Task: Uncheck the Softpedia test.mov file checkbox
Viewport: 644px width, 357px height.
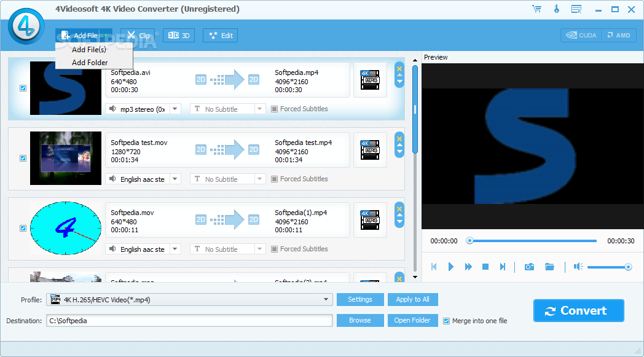Action: 23,158
